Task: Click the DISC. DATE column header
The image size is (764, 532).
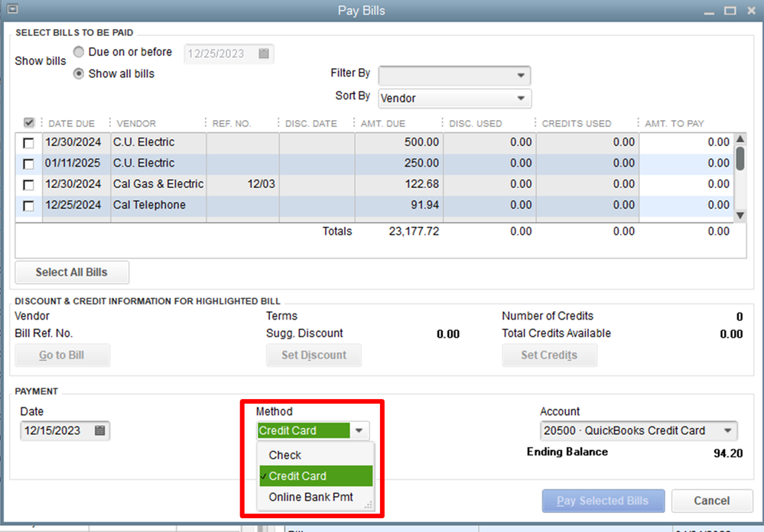Action: [310, 124]
